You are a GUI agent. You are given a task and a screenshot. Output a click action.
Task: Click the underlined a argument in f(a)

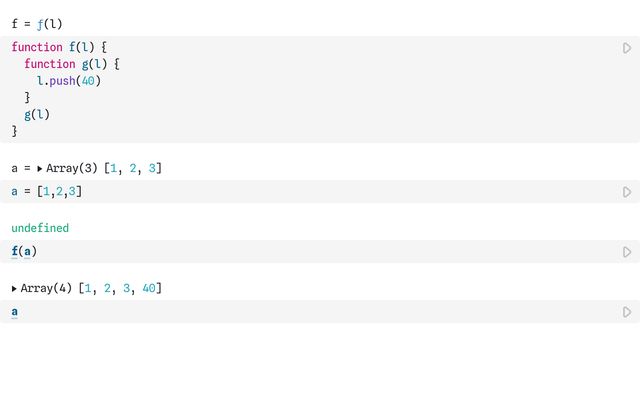pos(27,251)
